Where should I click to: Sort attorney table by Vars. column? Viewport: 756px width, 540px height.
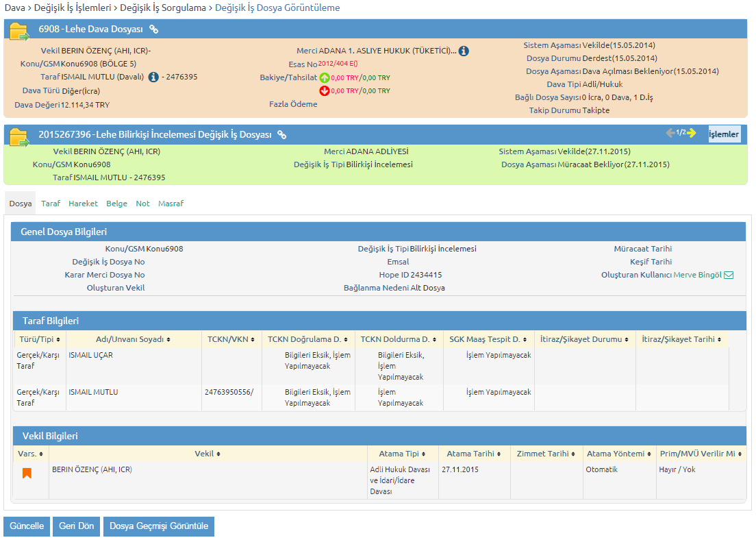point(30,454)
